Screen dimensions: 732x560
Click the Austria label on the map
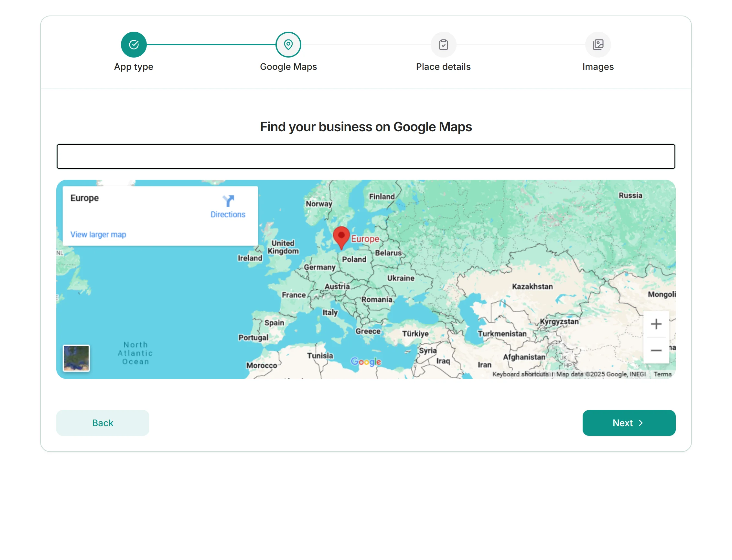tap(337, 286)
